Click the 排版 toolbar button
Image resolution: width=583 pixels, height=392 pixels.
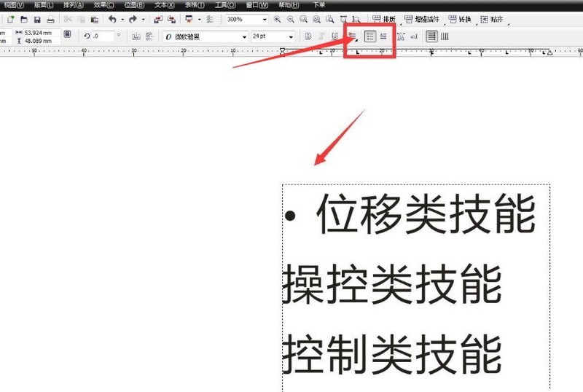pos(384,20)
